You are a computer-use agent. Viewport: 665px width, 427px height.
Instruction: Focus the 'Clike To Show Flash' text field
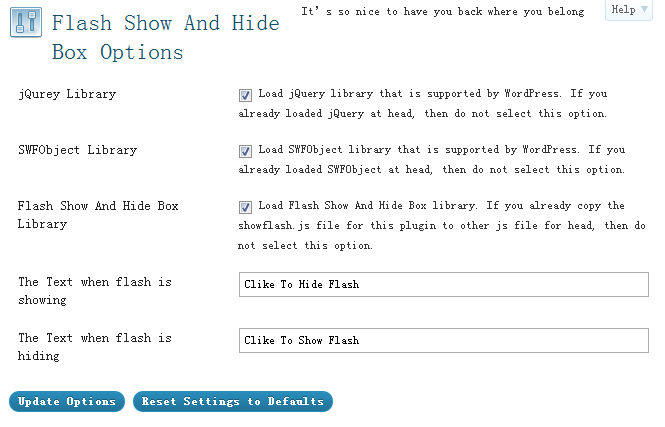coord(444,340)
